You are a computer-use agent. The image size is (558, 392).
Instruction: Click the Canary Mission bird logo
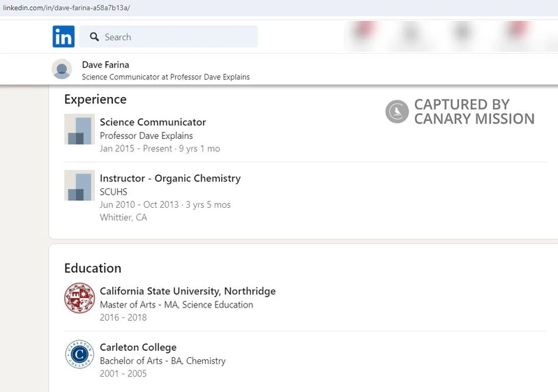(397, 112)
